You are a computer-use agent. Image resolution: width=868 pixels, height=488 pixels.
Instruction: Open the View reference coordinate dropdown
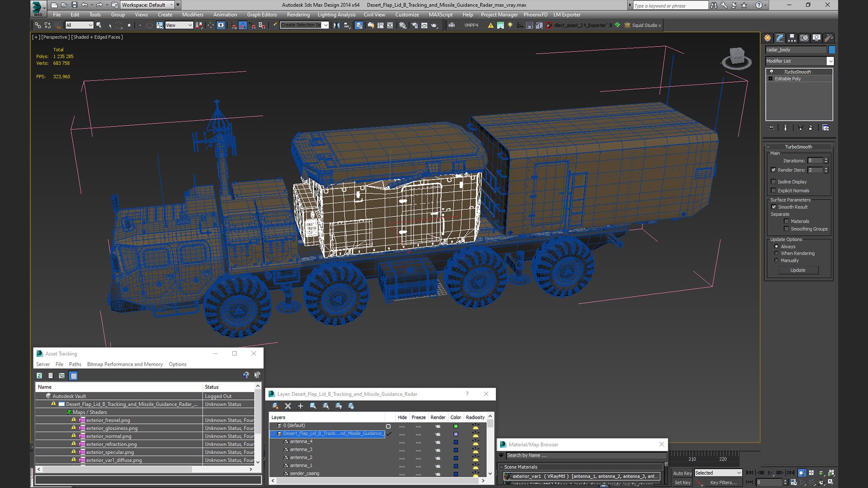(x=179, y=25)
